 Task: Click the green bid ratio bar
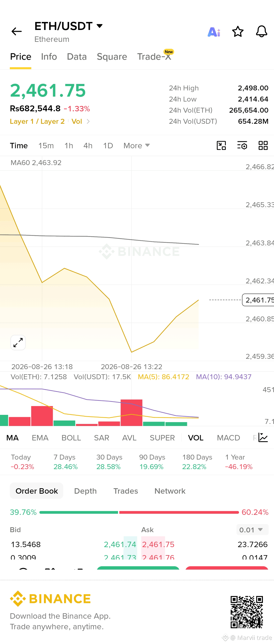coord(79,512)
